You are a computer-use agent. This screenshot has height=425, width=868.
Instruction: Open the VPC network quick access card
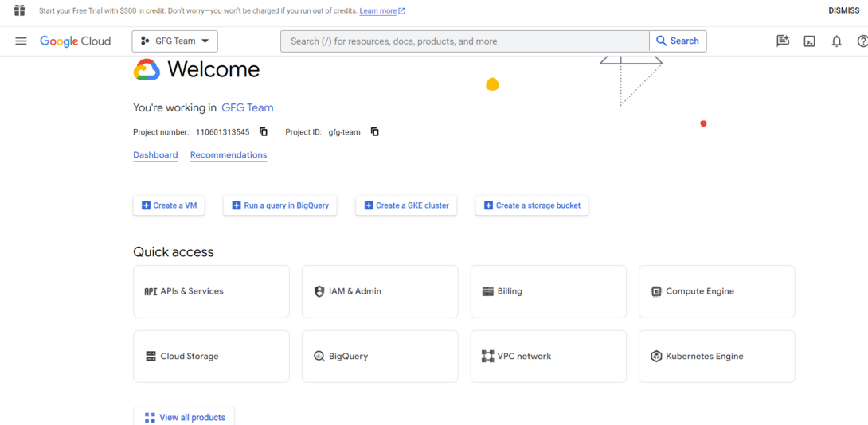click(549, 357)
